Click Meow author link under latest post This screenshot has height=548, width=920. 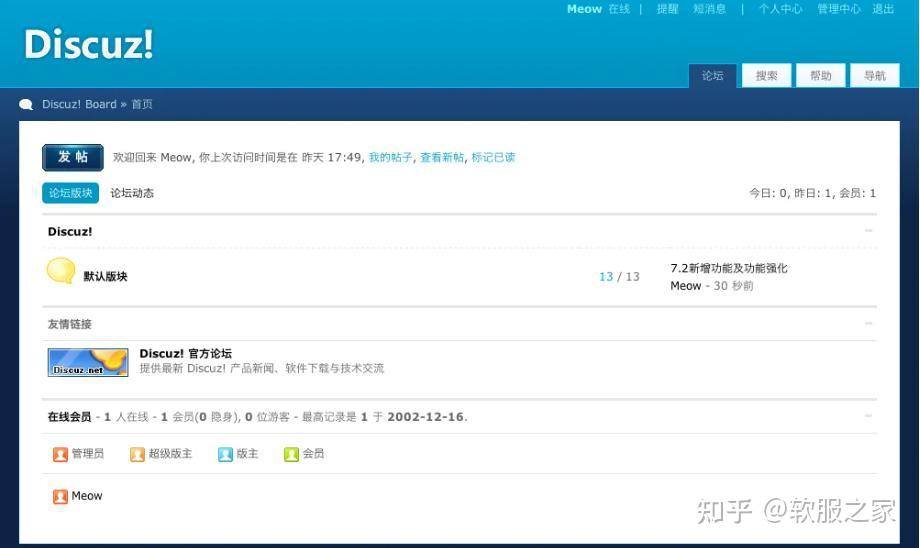tap(686, 286)
